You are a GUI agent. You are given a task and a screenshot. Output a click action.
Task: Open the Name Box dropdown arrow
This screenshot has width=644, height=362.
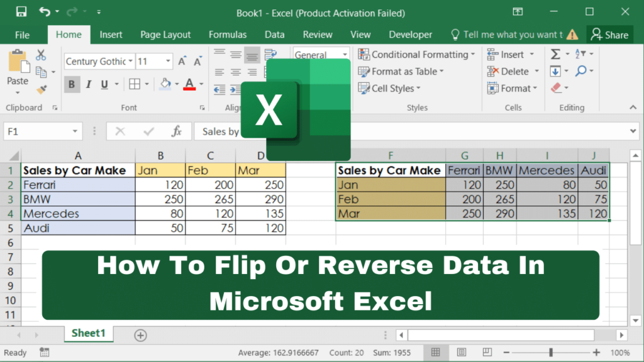tap(75, 131)
